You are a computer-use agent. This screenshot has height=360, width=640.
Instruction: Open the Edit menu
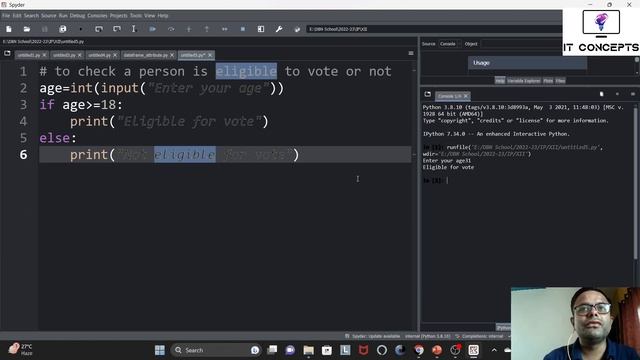[17, 16]
